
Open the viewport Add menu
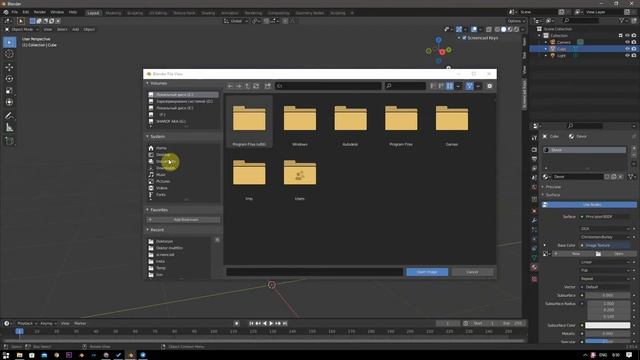coord(76,29)
